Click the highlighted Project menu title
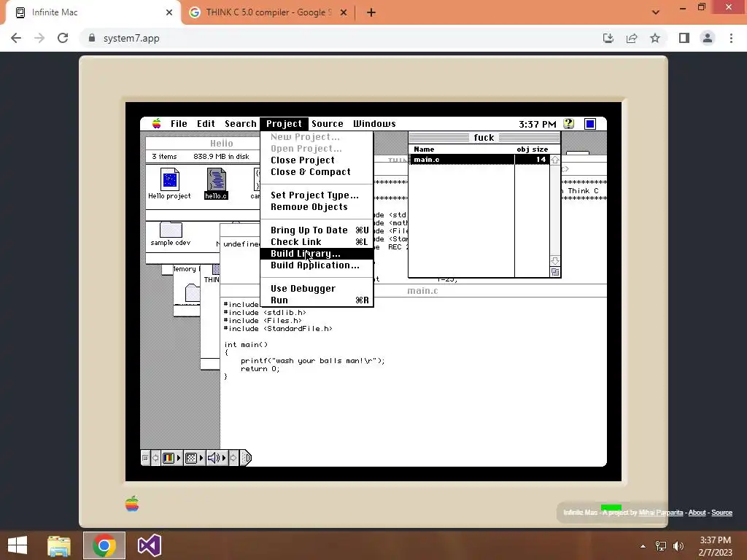Screen dimensions: 747x560 tap(284, 124)
